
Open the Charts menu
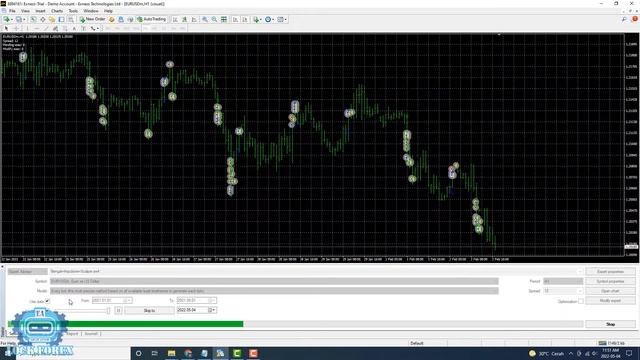click(x=57, y=11)
